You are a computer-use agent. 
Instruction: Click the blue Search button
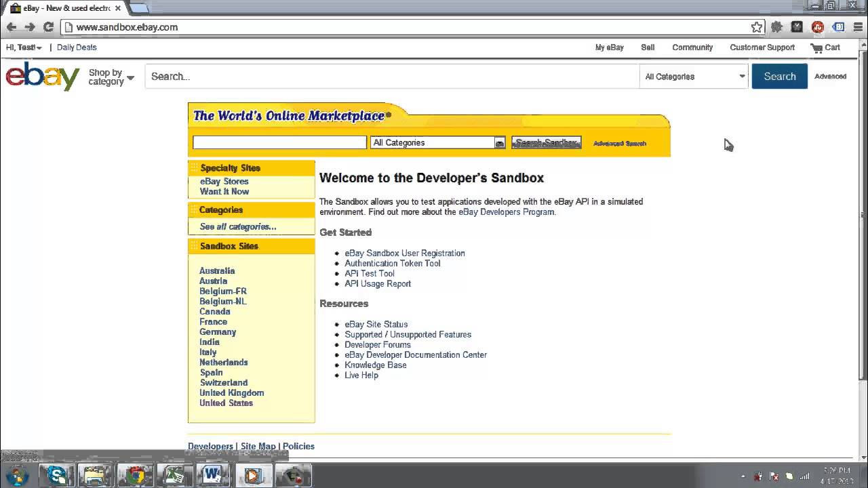point(780,77)
